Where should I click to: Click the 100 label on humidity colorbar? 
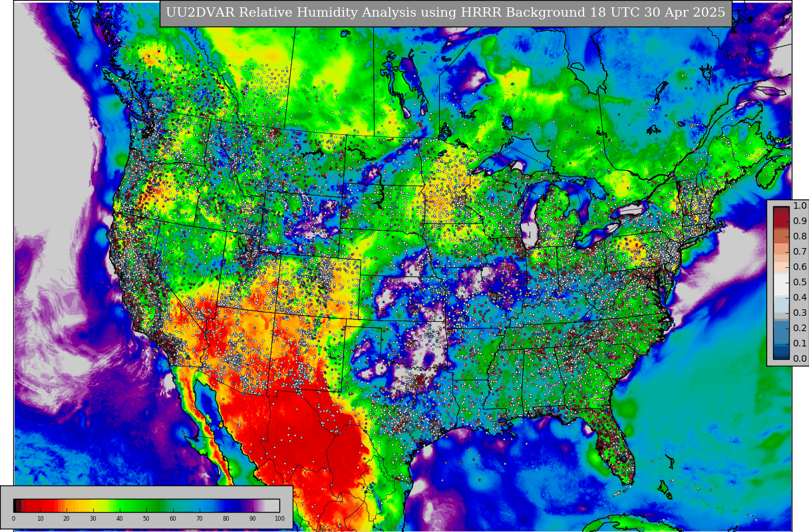(279, 519)
